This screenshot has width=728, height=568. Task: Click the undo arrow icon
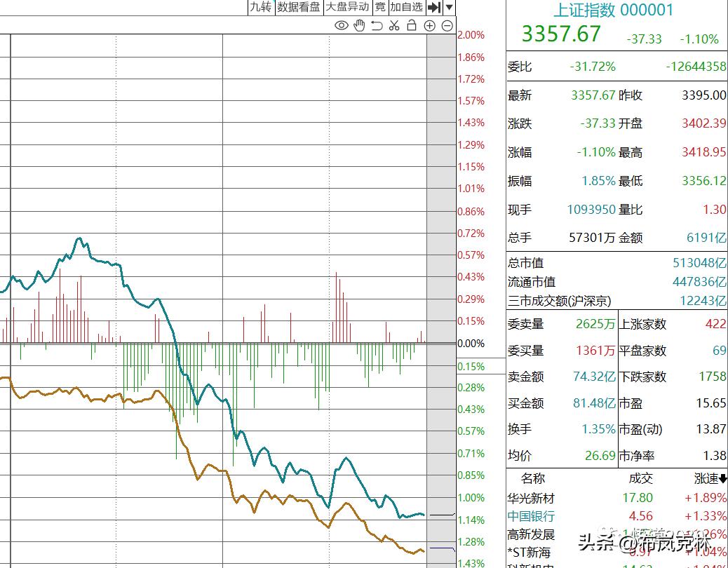point(376,25)
